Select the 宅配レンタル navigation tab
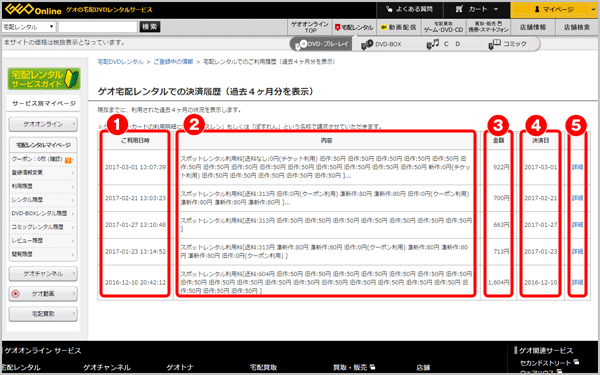The image size is (600, 375). 354,27
